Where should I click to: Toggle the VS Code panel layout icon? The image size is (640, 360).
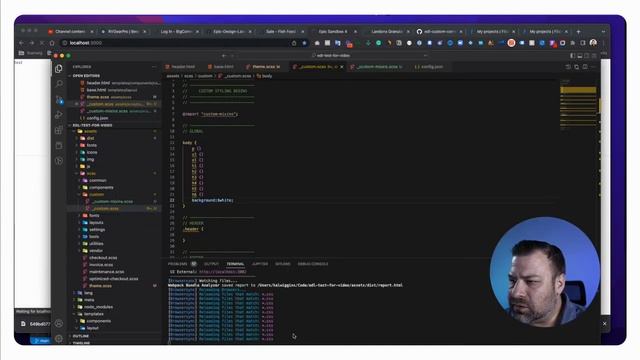point(580,56)
